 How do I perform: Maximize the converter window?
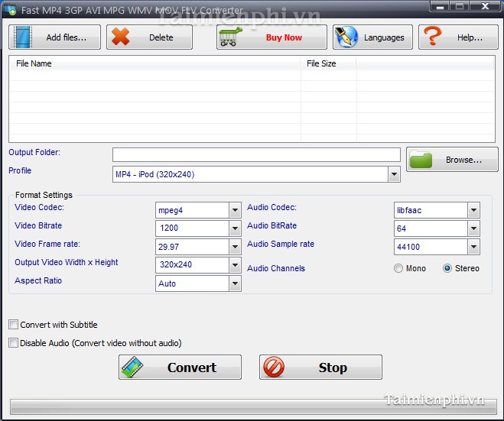[x=460, y=6]
